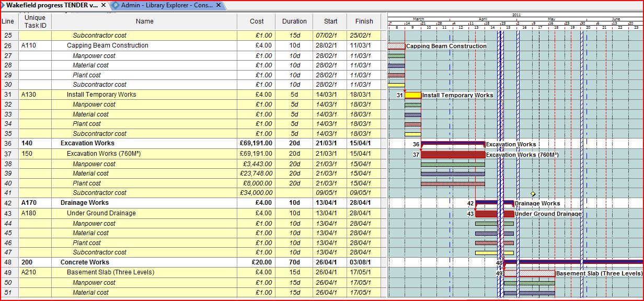Click the Duration column header
This screenshot has height=301, width=644.
294,21
